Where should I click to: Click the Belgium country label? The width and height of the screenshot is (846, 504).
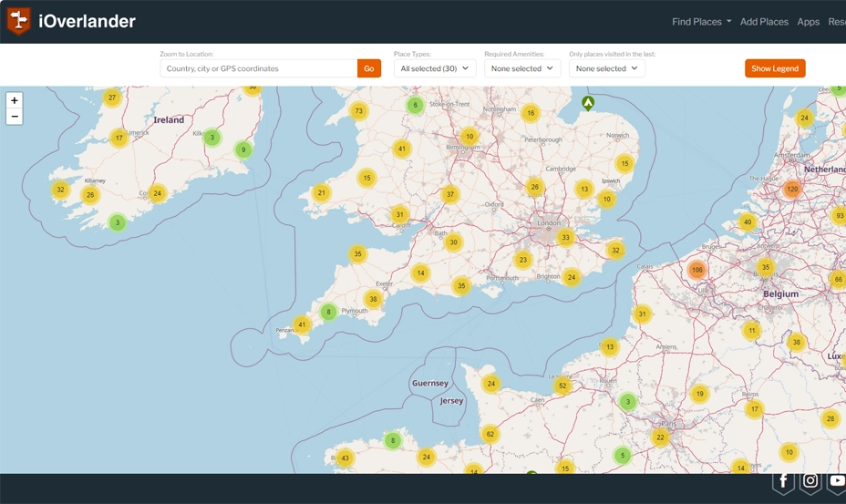click(780, 294)
